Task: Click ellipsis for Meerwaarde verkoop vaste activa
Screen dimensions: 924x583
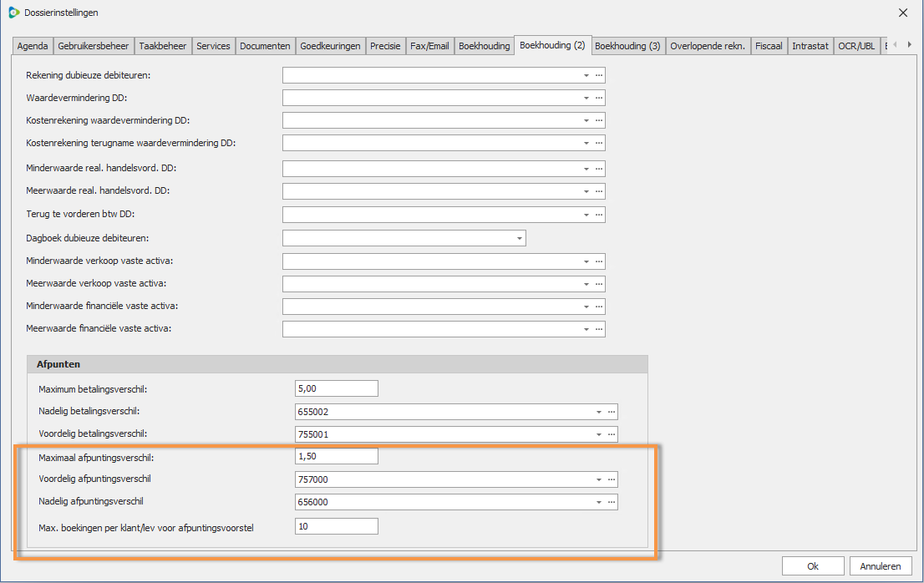Action: click(599, 284)
